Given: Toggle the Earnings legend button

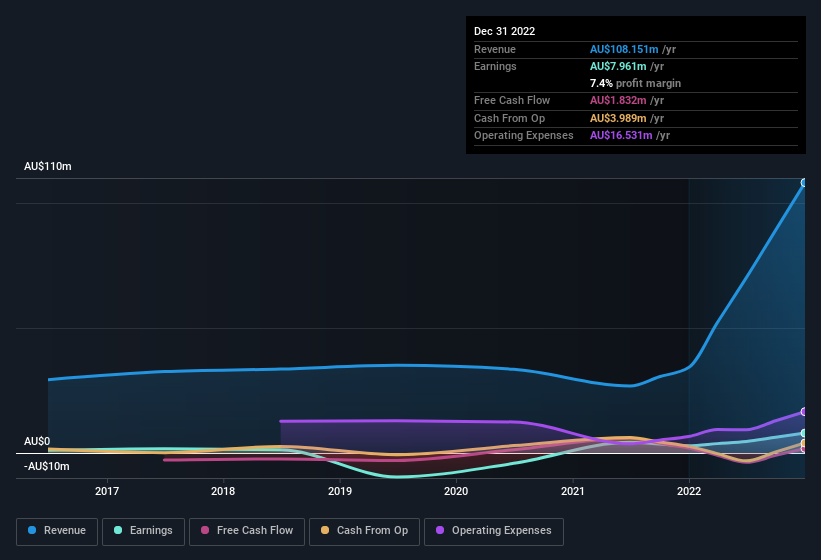Looking at the screenshot, I should click(x=143, y=531).
